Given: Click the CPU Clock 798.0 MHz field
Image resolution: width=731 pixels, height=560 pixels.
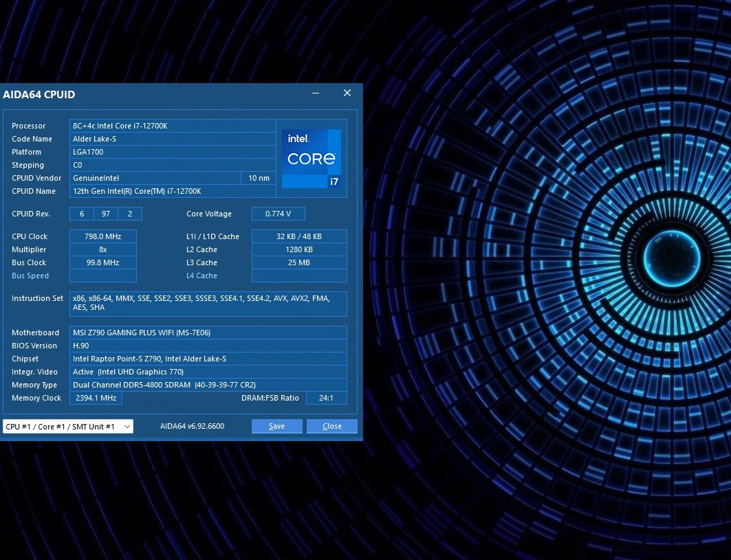Looking at the screenshot, I should coord(102,236).
